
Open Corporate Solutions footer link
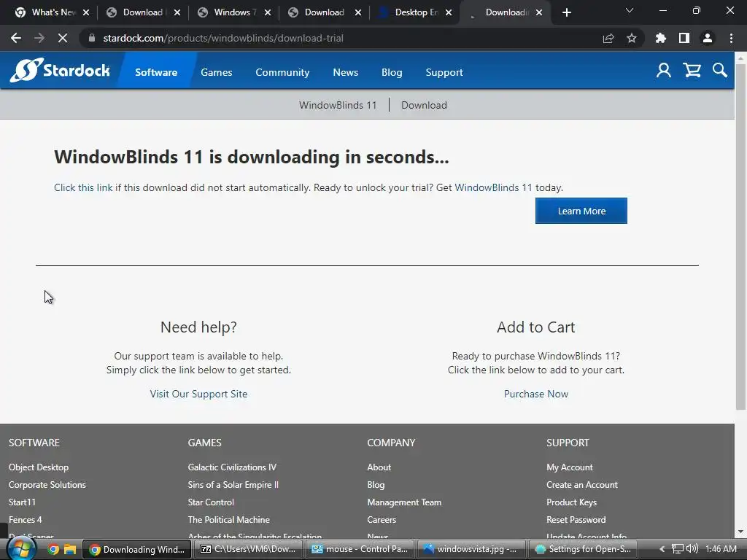47,485
